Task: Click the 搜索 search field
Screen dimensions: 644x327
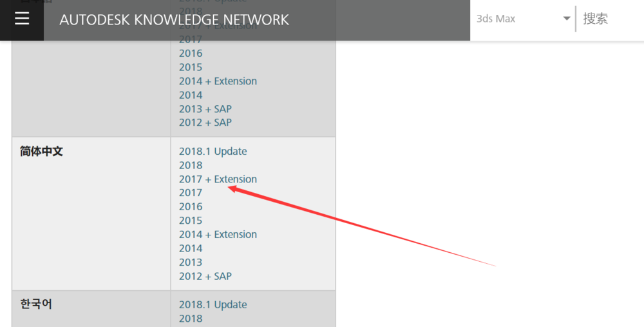Action: (609, 19)
